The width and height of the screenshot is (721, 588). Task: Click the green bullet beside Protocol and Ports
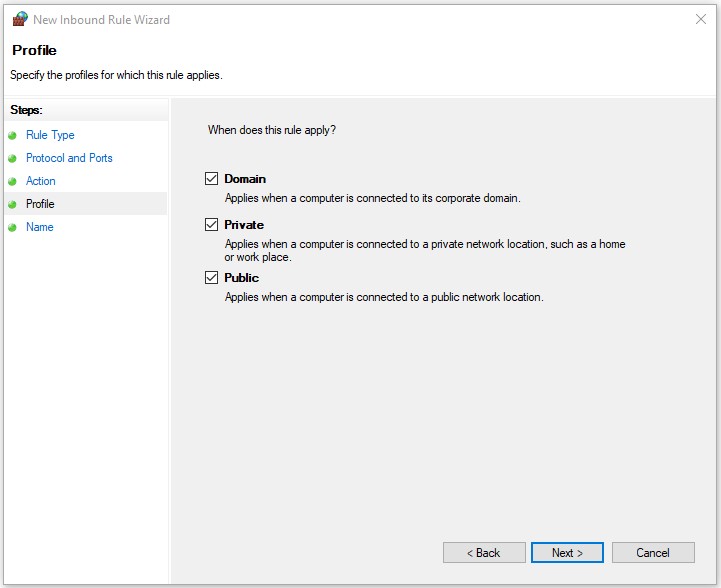[12, 158]
